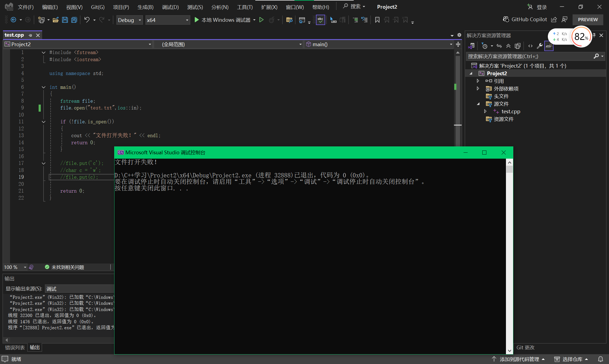
Task: Expand the 外部依赖项 tree node
Action: pos(478,89)
